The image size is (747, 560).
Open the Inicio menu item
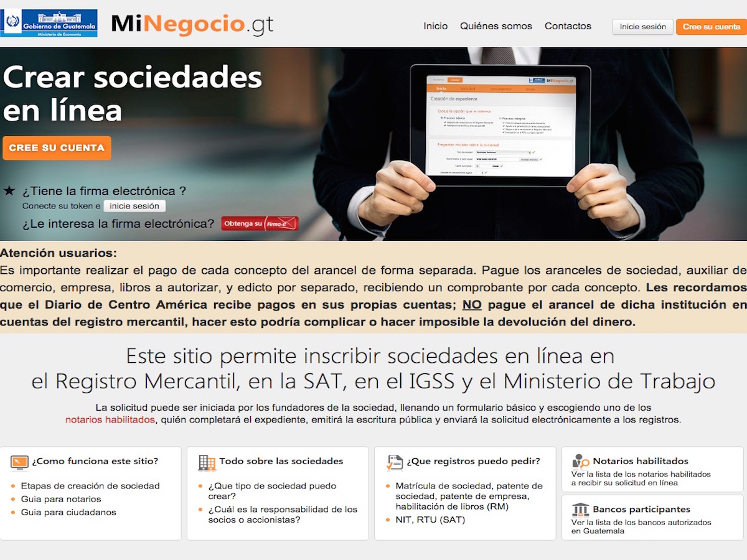tap(435, 26)
